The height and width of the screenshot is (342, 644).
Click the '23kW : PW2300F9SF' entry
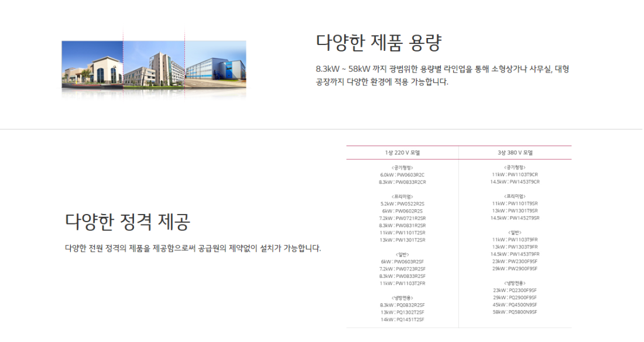pos(515,261)
